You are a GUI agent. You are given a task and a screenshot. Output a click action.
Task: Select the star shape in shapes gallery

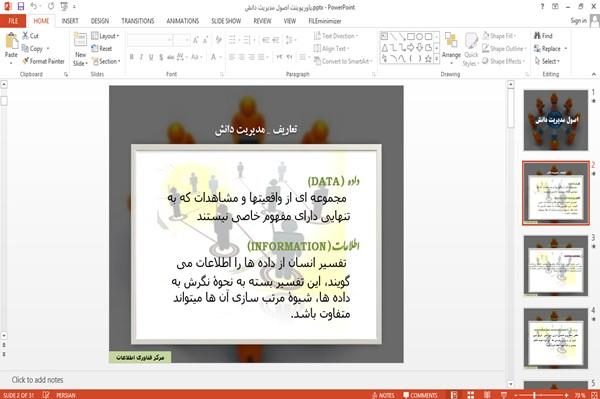429,59
